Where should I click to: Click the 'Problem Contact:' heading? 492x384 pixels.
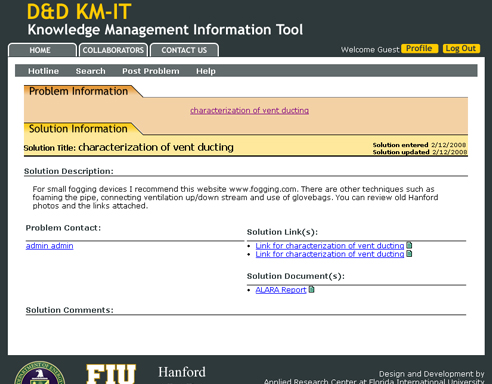tap(63, 228)
